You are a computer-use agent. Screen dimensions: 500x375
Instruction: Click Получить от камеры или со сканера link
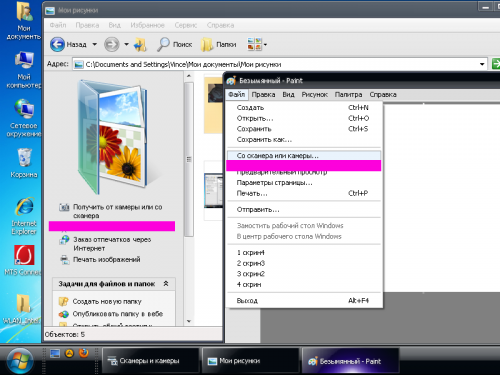111,211
